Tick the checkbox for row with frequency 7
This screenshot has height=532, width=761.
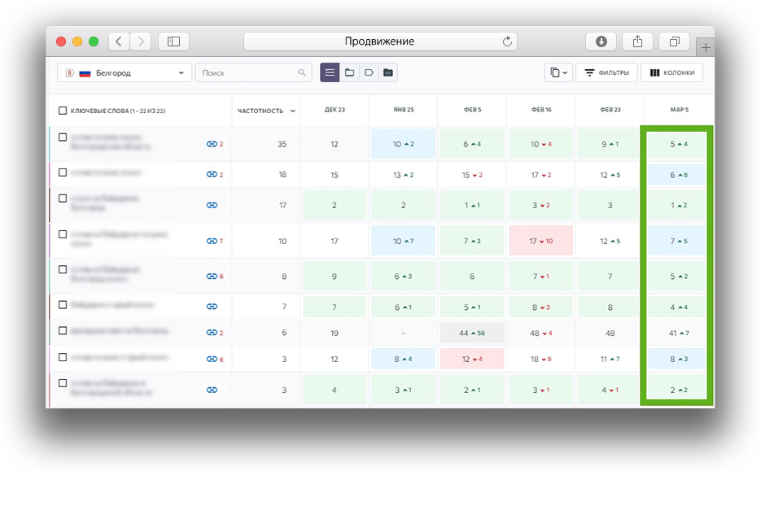coord(63,304)
